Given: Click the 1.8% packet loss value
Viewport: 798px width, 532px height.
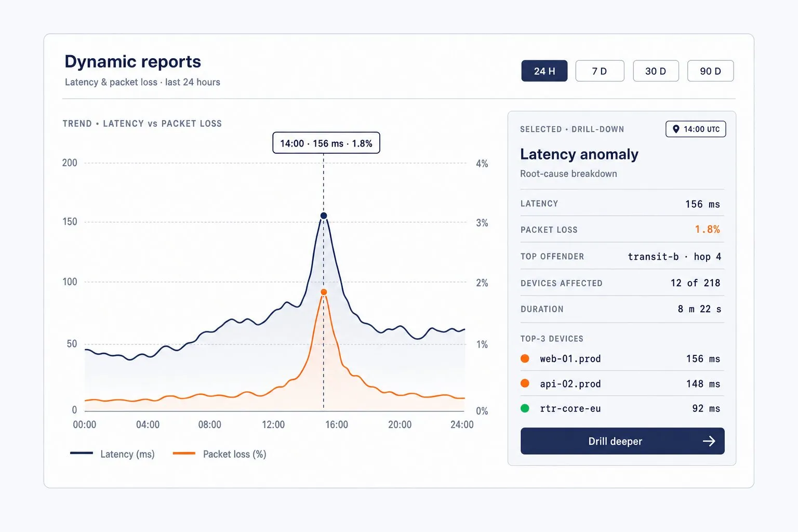Looking at the screenshot, I should point(708,230).
